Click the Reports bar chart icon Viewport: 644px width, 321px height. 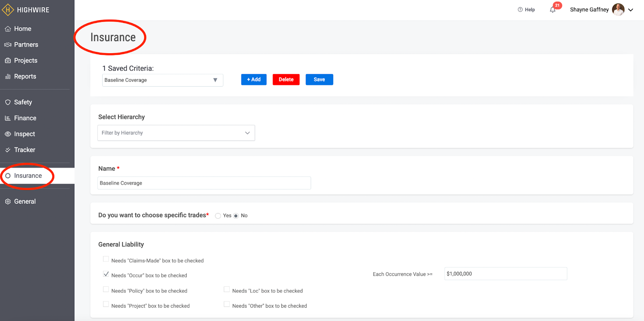pos(8,77)
